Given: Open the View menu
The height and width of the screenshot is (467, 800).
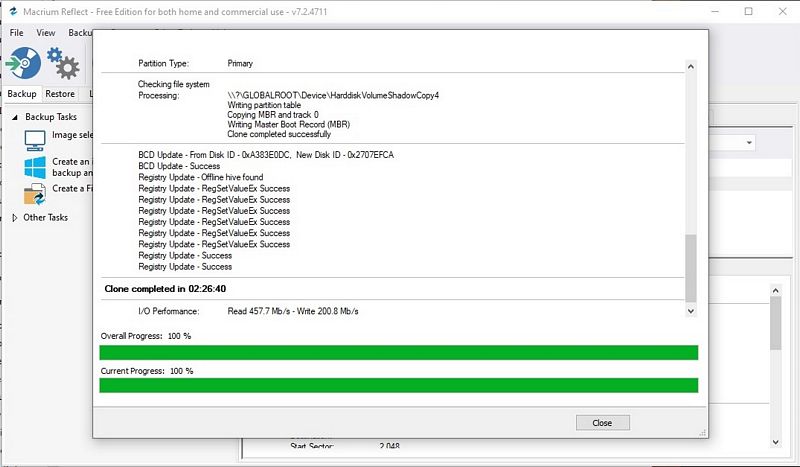Looking at the screenshot, I should click(x=45, y=33).
